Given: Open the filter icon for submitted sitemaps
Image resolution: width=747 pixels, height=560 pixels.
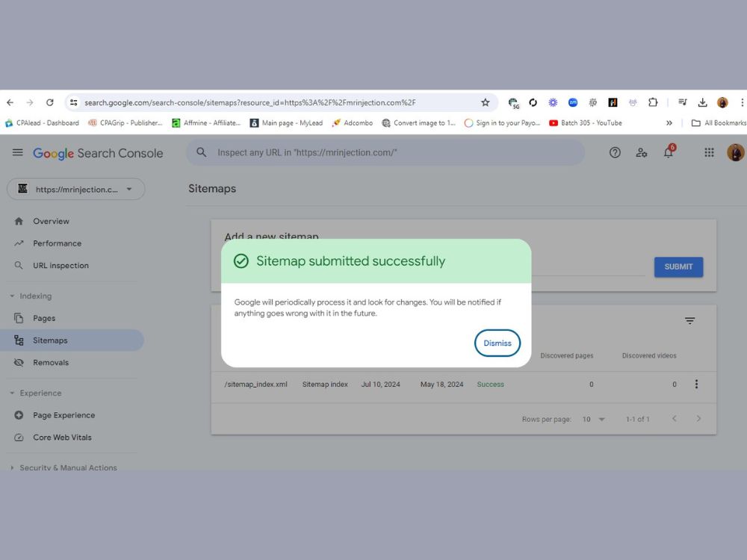Looking at the screenshot, I should click(x=689, y=321).
